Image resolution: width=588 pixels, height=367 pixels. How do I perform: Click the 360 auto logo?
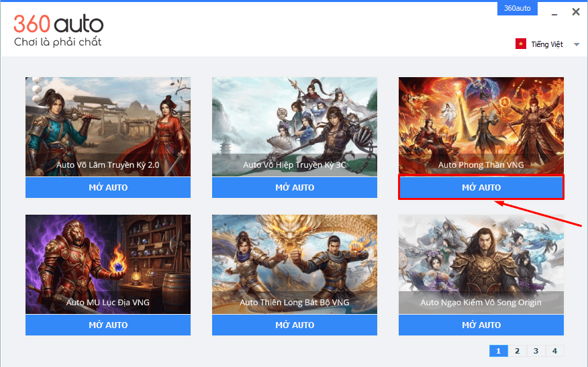tap(58, 30)
